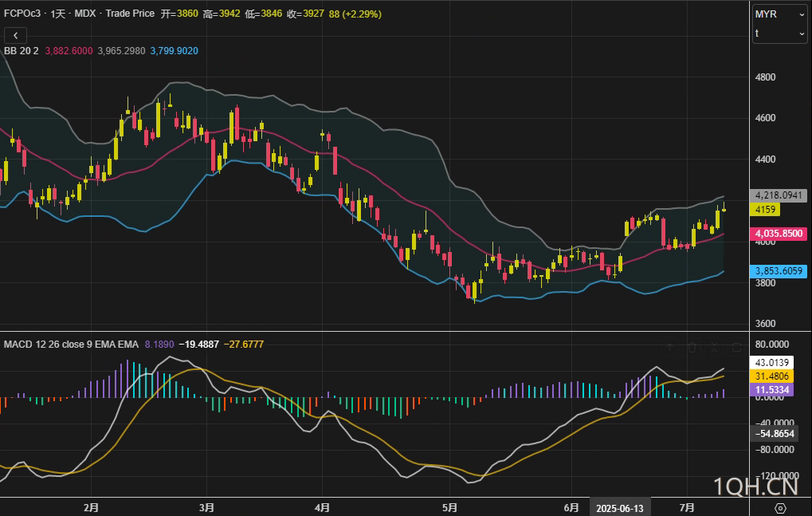This screenshot has width=812, height=516.
Task: Click the 2025-06-13 date marker on time axis
Action: 619,507
